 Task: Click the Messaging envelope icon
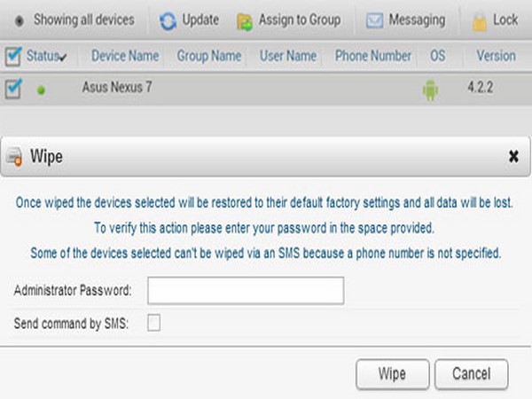click(374, 20)
